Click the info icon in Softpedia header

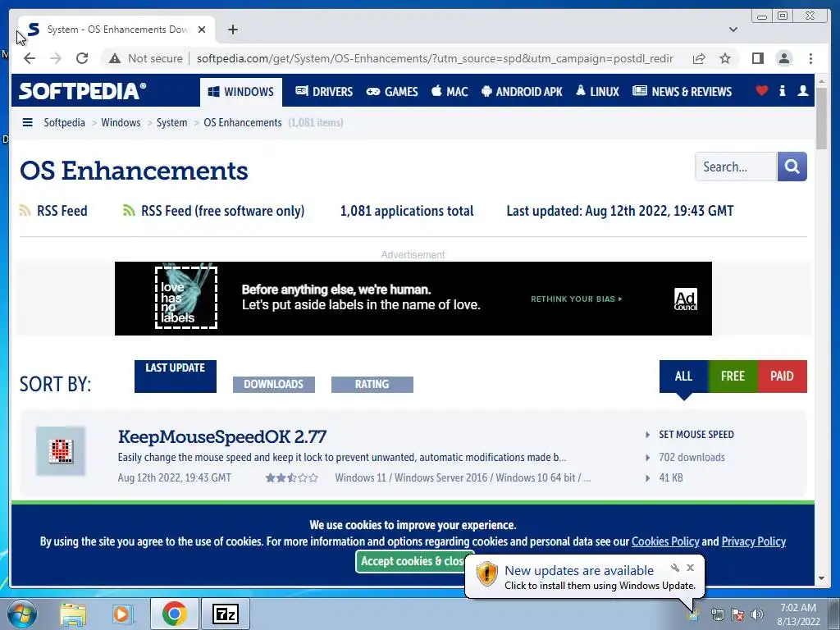click(x=782, y=90)
